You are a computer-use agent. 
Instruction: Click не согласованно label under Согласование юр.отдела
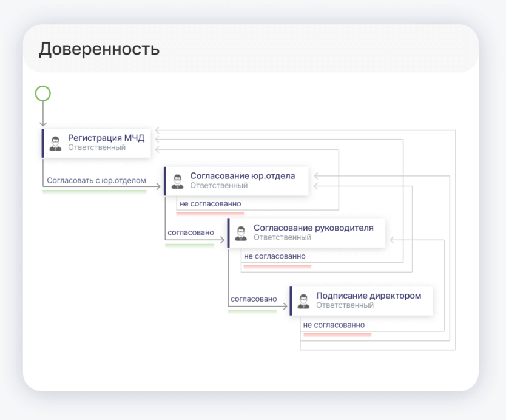point(210,204)
